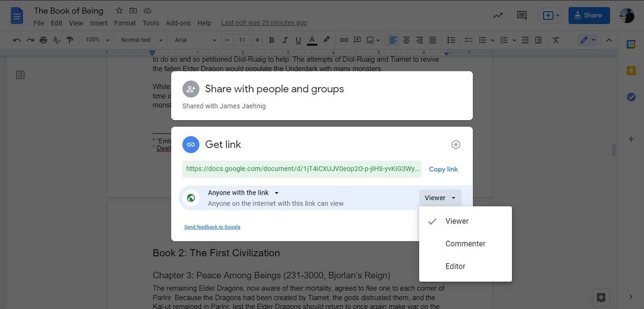Click the Copy link button
The width and height of the screenshot is (644, 309).
click(443, 169)
